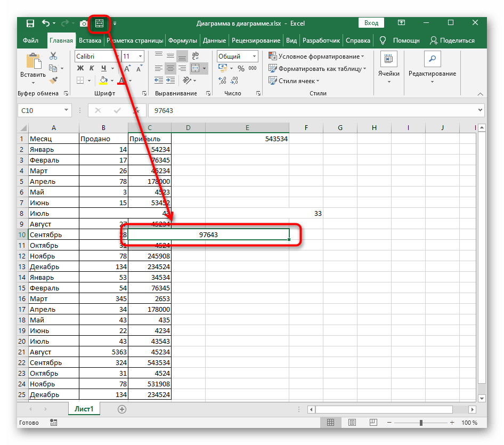Click the Поделиться share button
The height and width of the screenshot is (445, 504).
(x=452, y=41)
